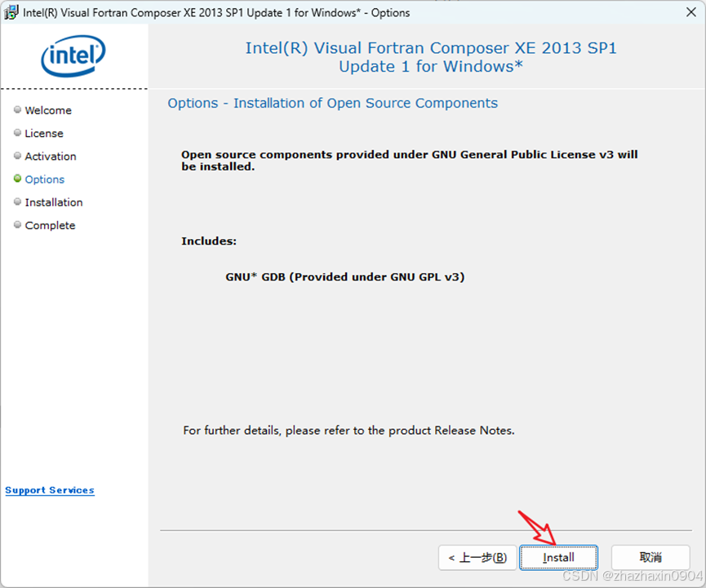
Task: Click the gray Complete step bullet
Action: [18, 224]
